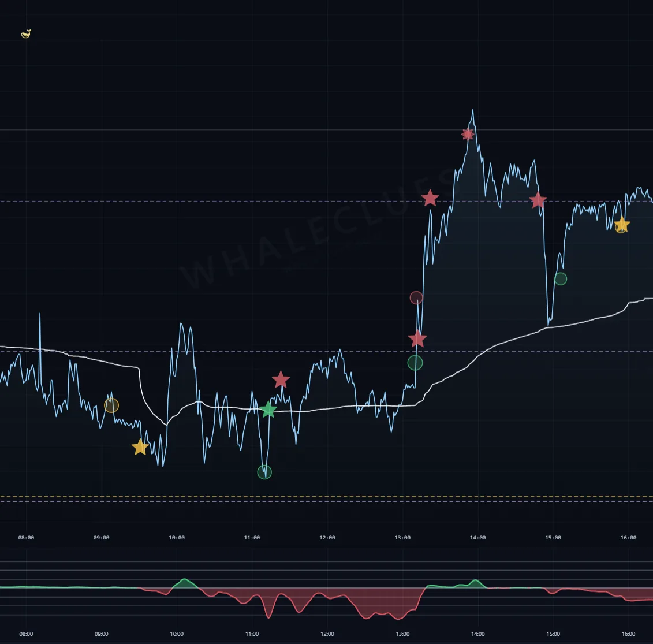Click the yellow circle marker near 09:08
This screenshot has height=644, width=653.
[x=111, y=405]
